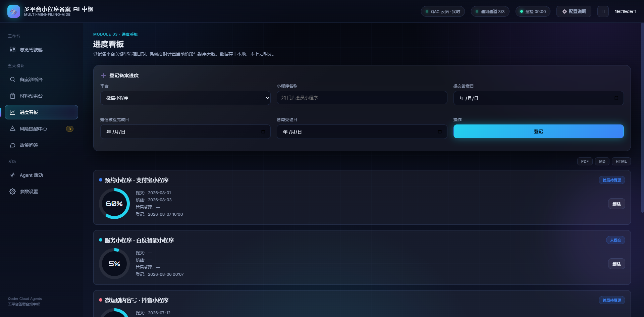Open 参数设置 page
Screen dimensions: 644x317
(x=41, y=192)
